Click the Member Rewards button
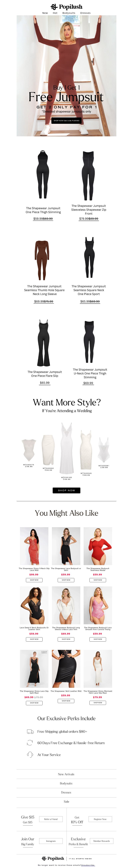 (x=101, y=841)
